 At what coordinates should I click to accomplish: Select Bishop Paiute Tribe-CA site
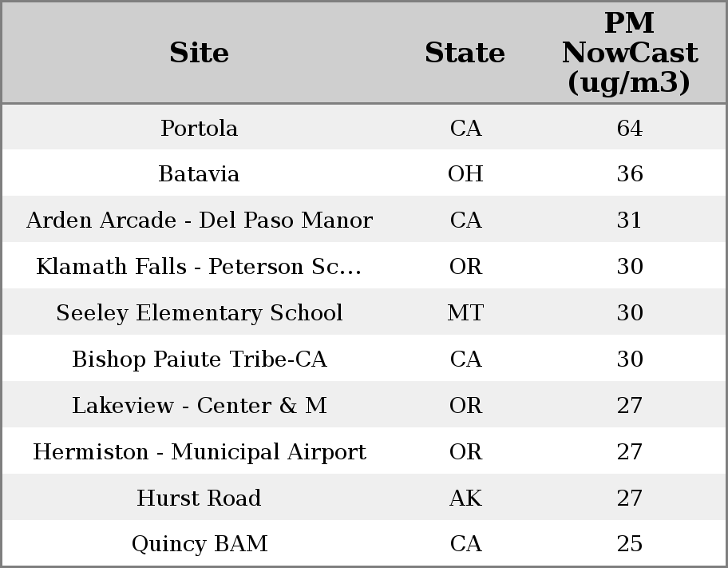tap(199, 359)
